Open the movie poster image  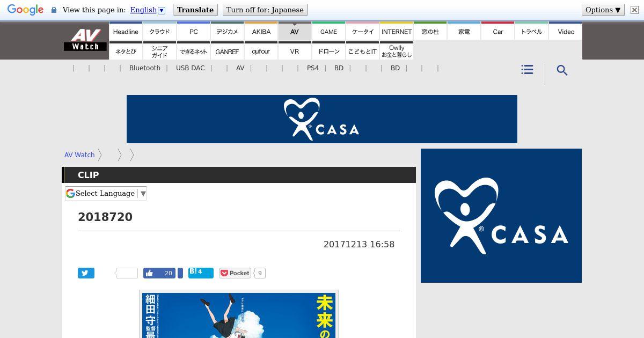(x=239, y=314)
